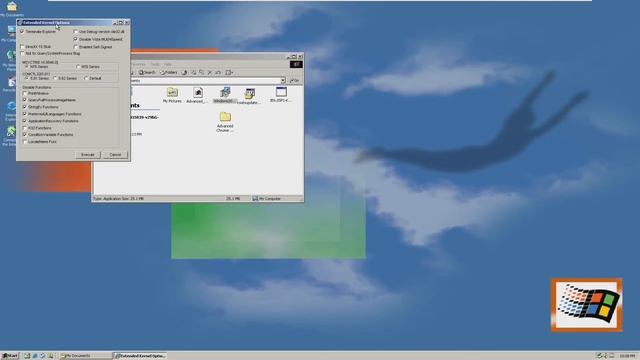
Task: Toggle the DirectX 10 Stub checkbox
Action: [22, 47]
